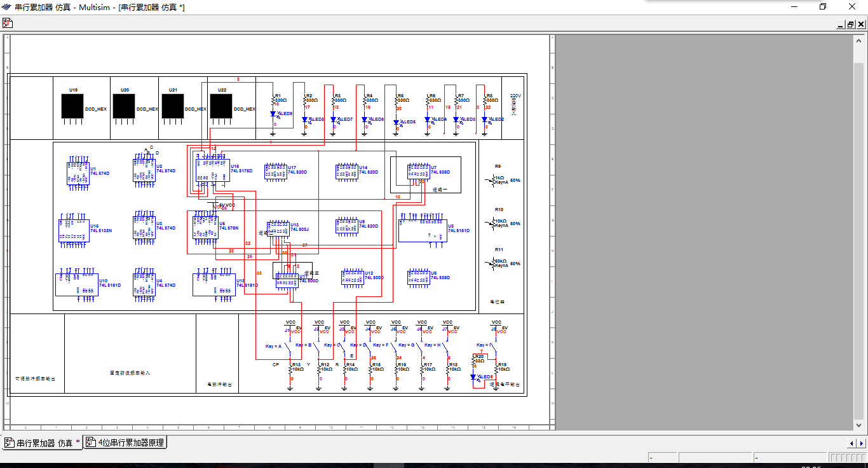This screenshot has height=468, width=868.
Task: Select the U14 74LS20D chip
Action: click(x=347, y=172)
